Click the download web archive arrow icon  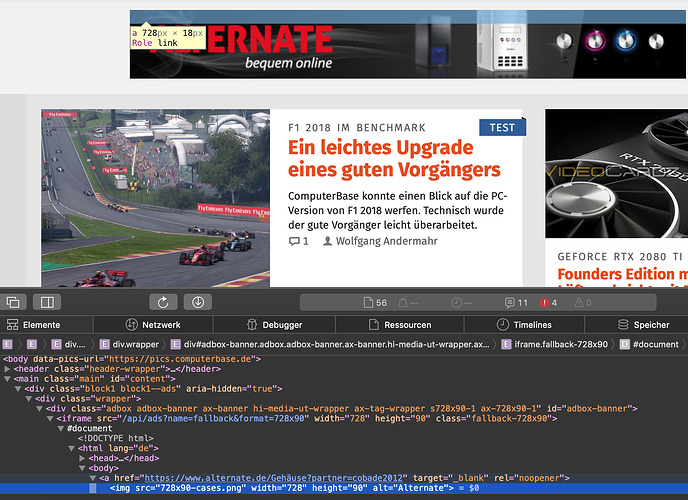(197, 302)
